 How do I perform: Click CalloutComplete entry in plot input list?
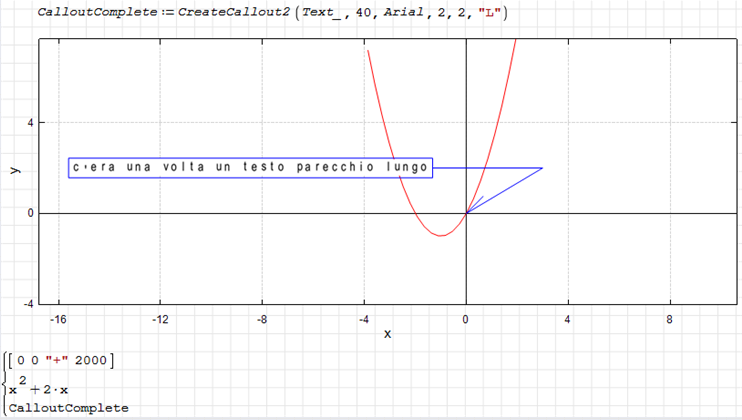coord(68,408)
